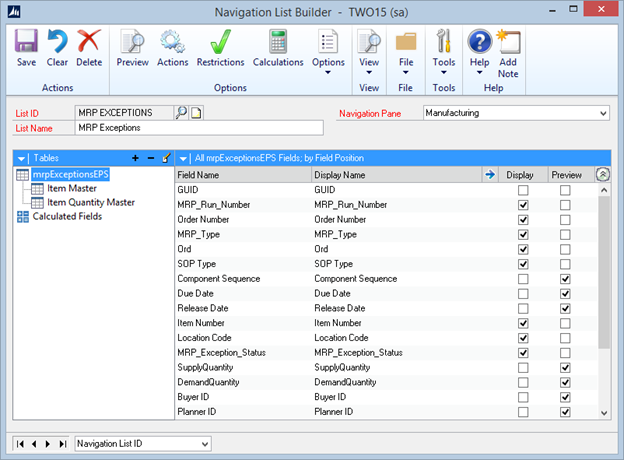Click the DemandQuantity field name
Image resolution: width=624 pixels, height=460 pixels.
(x=208, y=382)
